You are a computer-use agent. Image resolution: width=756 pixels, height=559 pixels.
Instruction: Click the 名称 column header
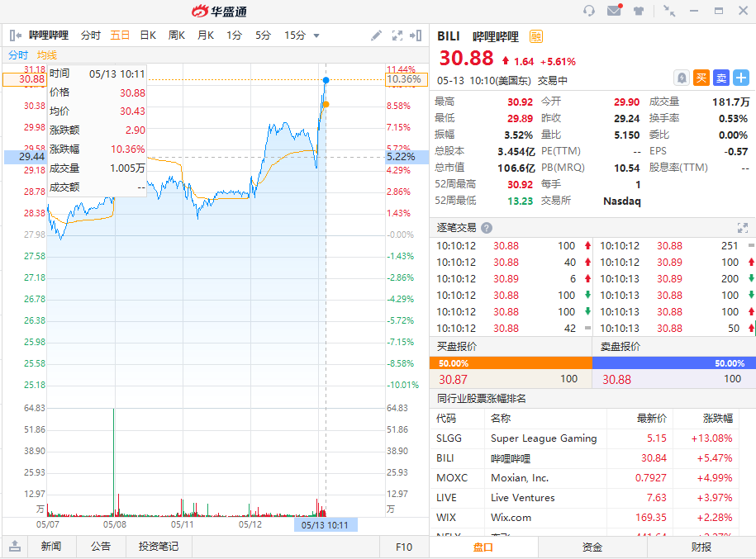point(501,419)
